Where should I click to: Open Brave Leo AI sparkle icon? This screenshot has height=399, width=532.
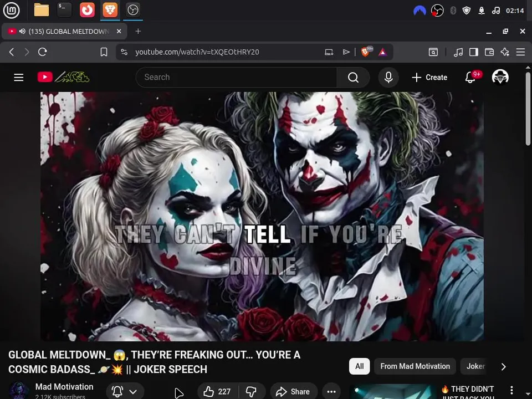click(x=505, y=52)
